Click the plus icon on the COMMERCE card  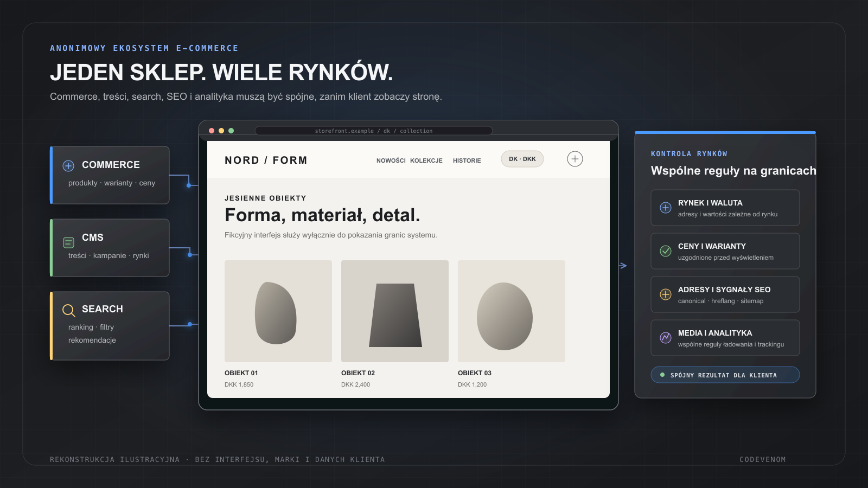[x=68, y=166]
